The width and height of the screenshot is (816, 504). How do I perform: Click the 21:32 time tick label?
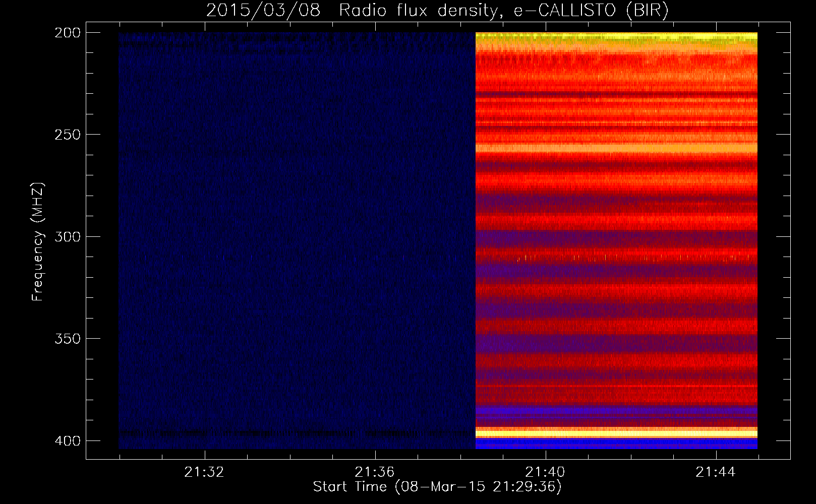tap(204, 472)
